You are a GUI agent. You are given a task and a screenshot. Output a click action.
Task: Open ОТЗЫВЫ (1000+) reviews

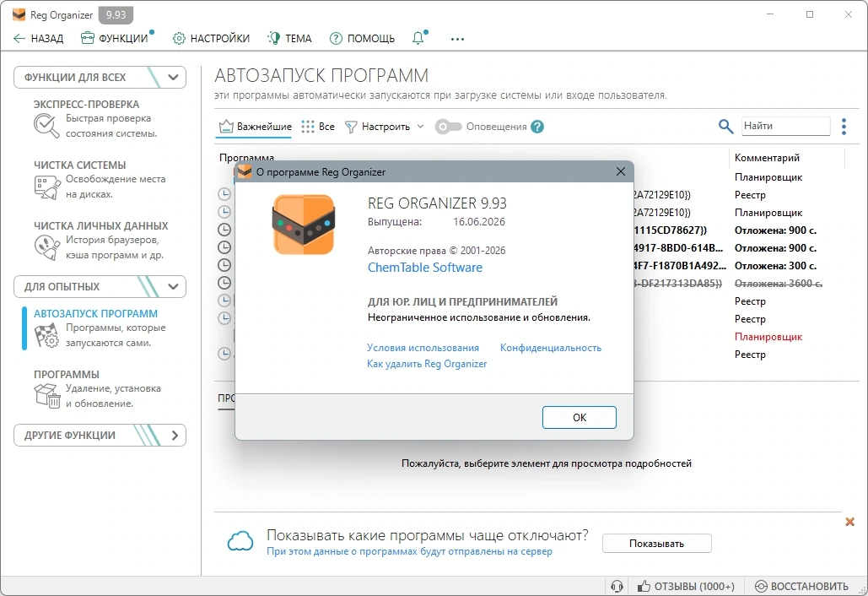click(686, 586)
